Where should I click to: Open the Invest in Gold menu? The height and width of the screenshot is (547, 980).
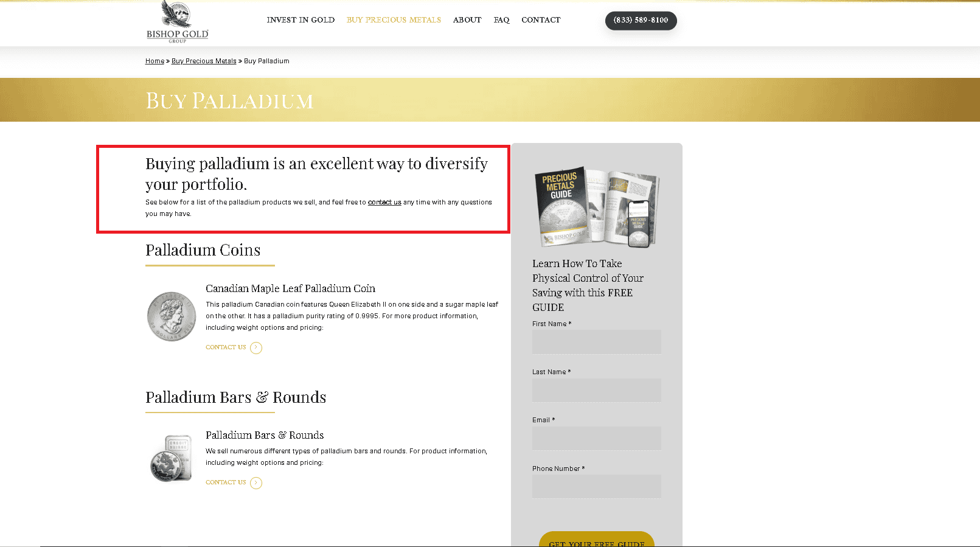point(301,20)
